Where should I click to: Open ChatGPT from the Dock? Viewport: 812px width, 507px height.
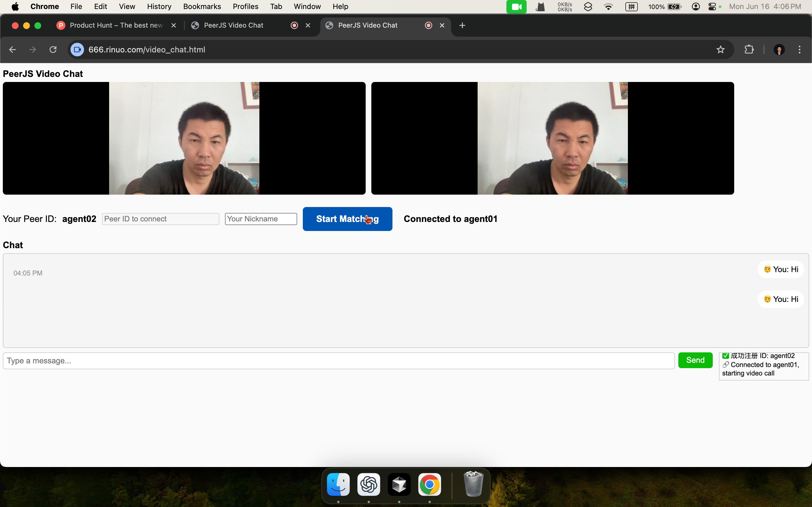pyautogui.click(x=369, y=484)
